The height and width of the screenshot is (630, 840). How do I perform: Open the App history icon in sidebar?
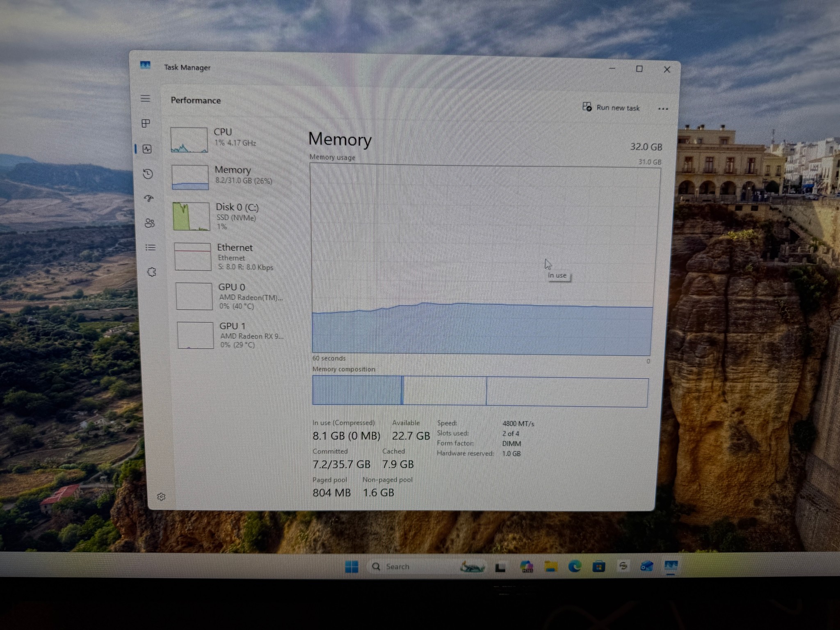(x=148, y=173)
